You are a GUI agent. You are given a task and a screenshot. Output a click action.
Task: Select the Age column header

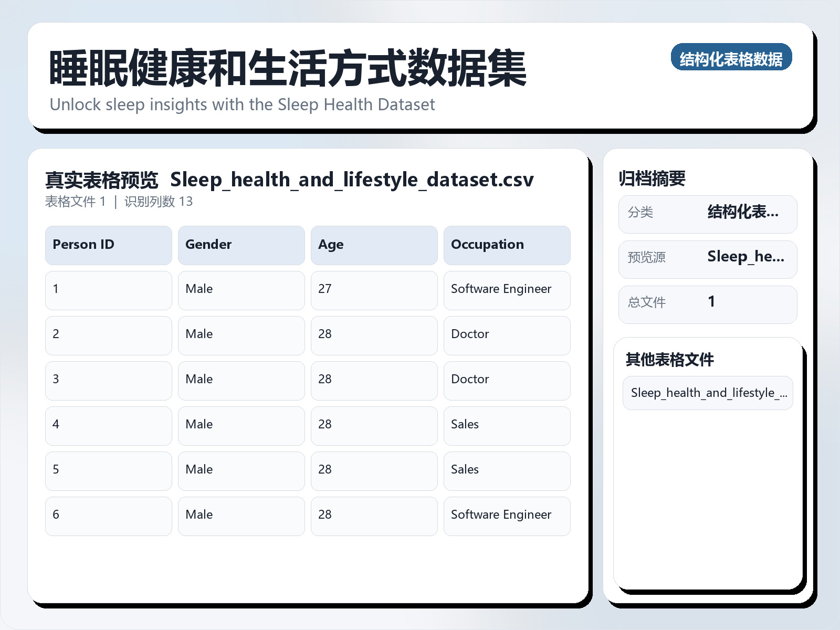click(x=374, y=245)
